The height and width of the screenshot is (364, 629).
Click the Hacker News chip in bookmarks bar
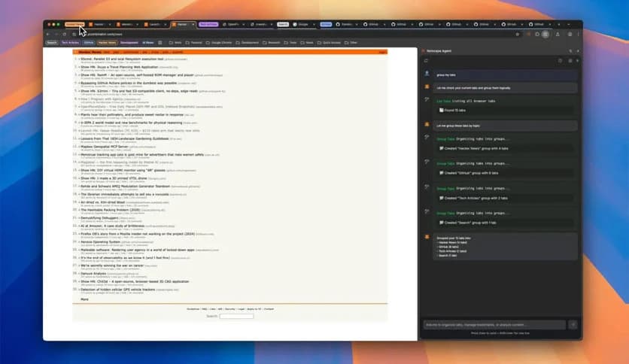[107, 43]
